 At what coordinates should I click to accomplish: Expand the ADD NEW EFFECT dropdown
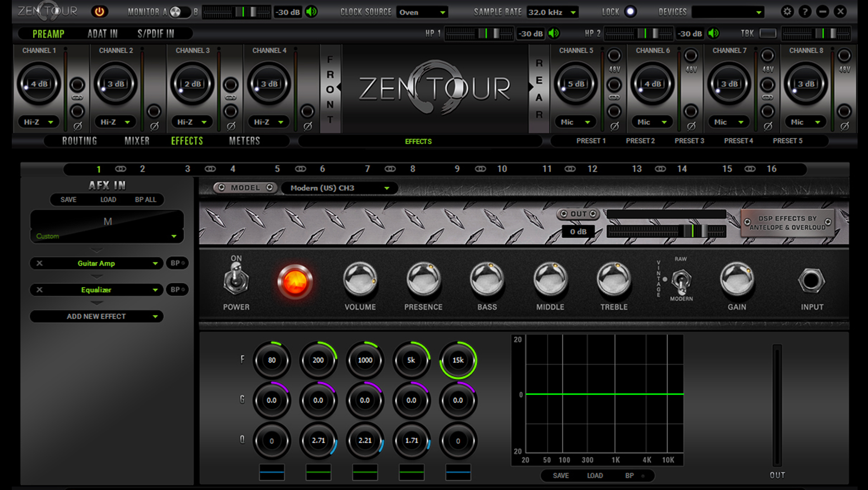(96, 316)
